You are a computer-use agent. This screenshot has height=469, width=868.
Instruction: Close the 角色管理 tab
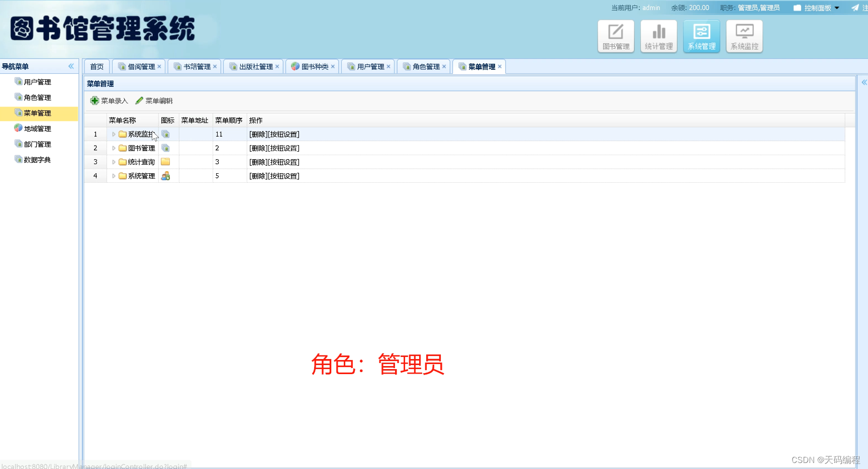click(x=444, y=66)
